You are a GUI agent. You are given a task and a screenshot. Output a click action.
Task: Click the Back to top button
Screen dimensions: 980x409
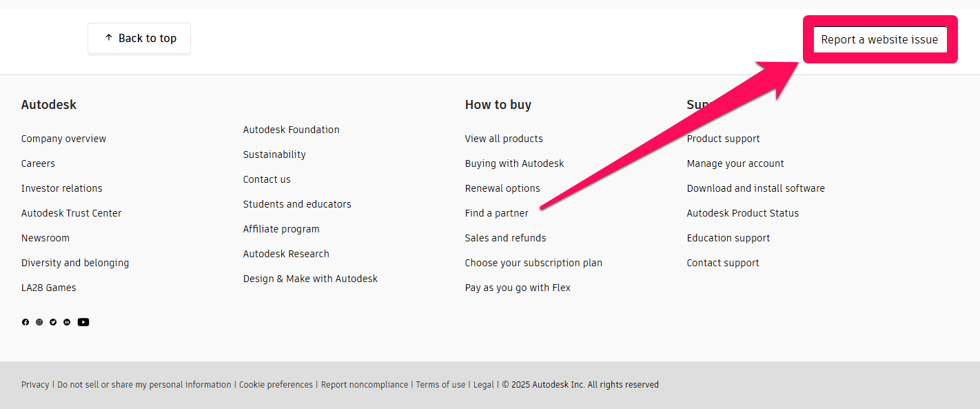pos(139,39)
